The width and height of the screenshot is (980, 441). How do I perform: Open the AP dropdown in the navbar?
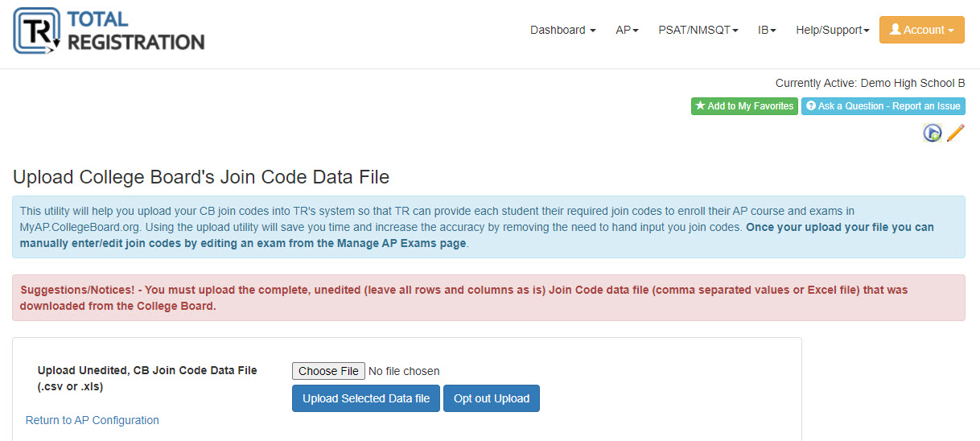click(627, 30)
